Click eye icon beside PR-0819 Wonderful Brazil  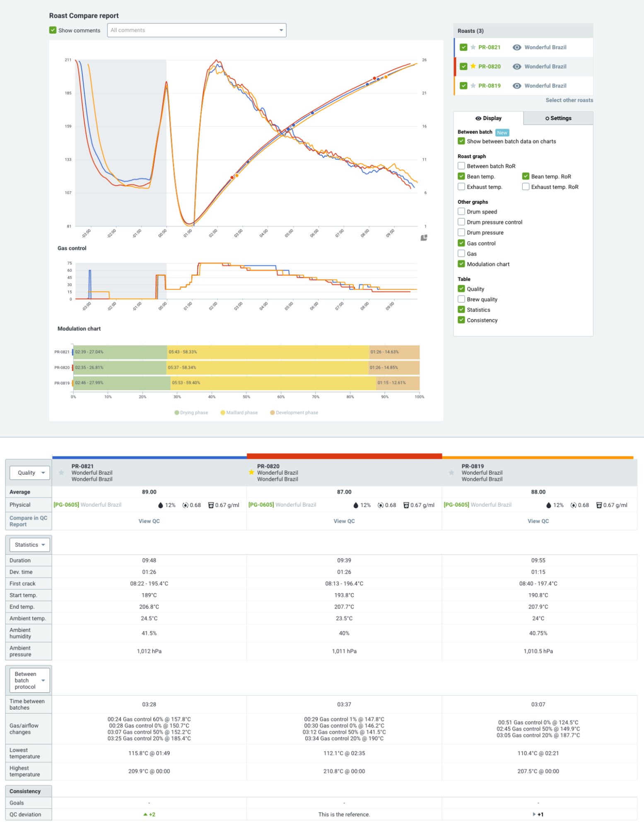(517, 86)
